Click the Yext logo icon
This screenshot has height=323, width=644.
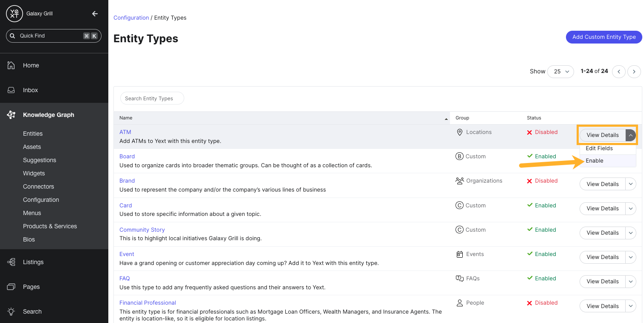click(14, 14)
